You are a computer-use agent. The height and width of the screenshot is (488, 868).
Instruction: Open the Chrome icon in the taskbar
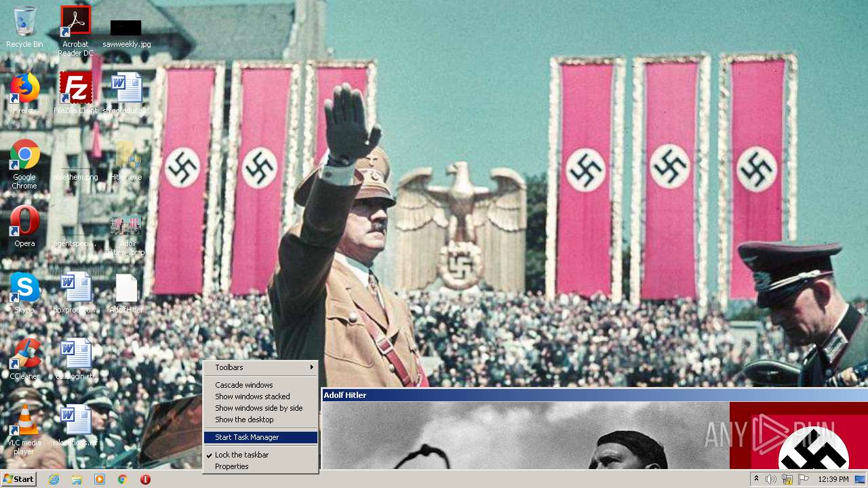pos(123,479)
